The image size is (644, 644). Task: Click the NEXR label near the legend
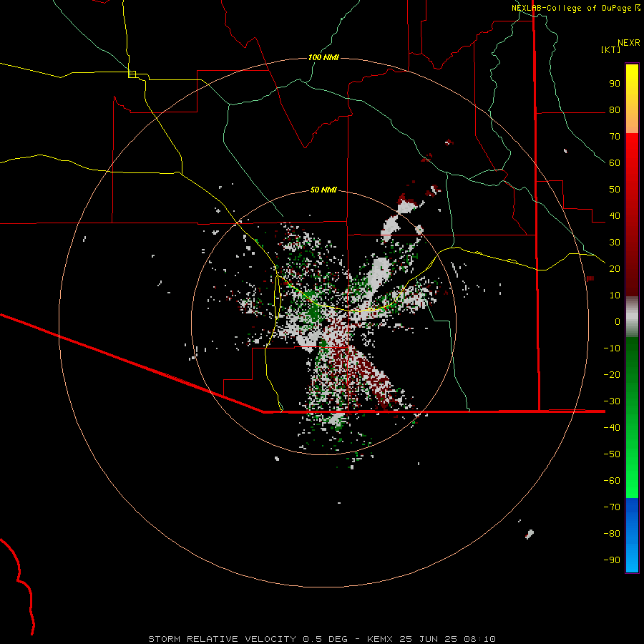(x=628, y=43)
